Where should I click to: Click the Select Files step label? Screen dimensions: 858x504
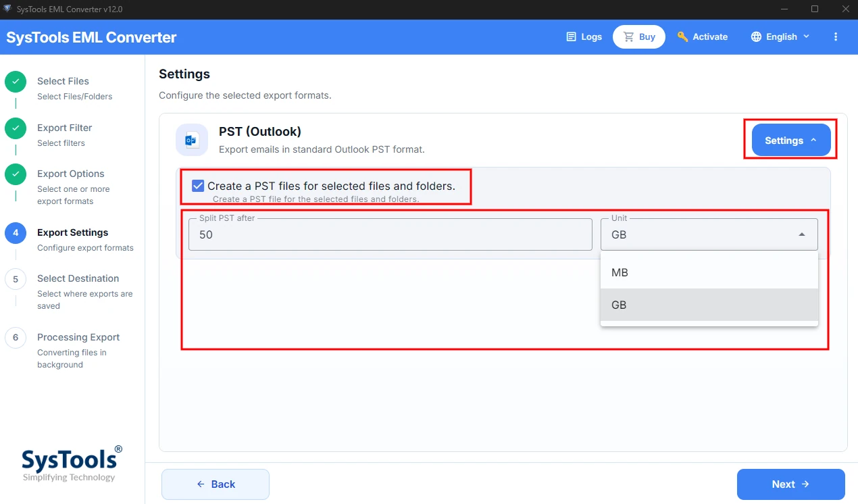click(x=63, y=81)
